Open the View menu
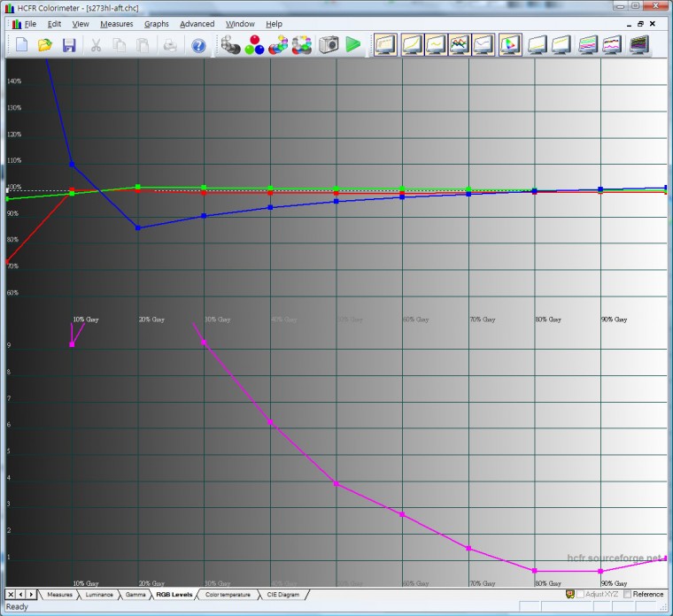 point(81,24)
